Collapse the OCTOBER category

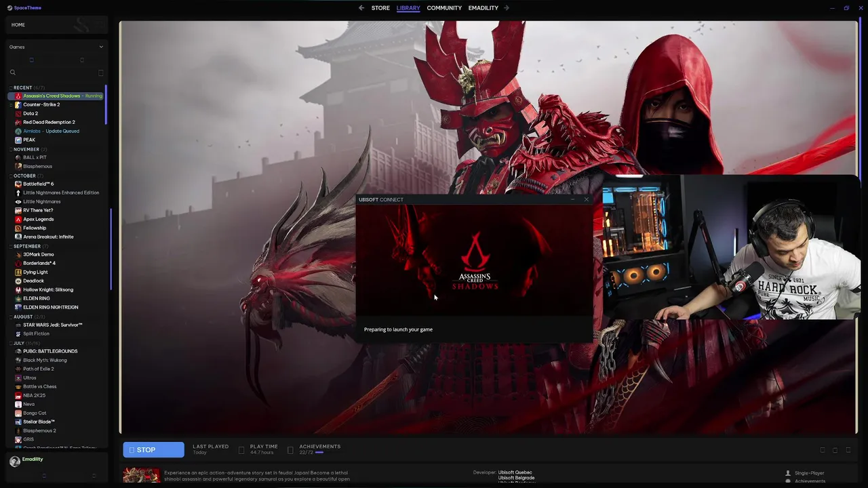tap(11, 176)
